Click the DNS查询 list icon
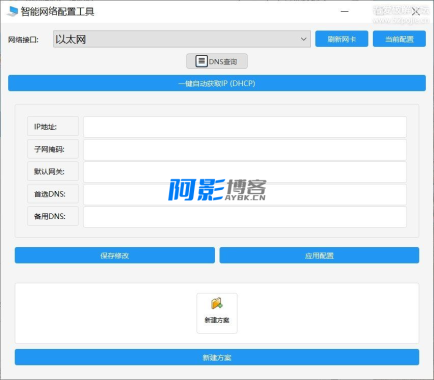Image resolution: width=434 pixels, height=380 pixels. point(201,61)
